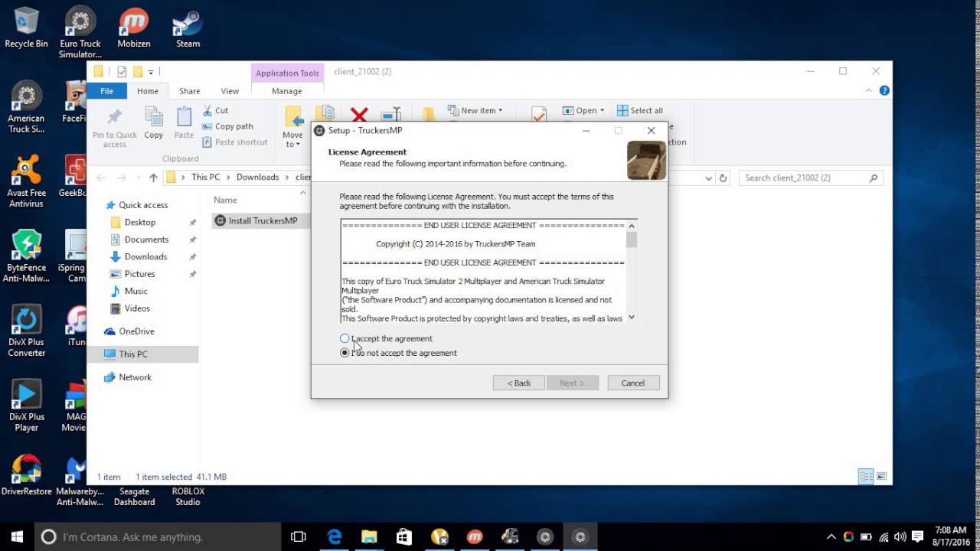This screenshot has width=980, height=551.
Task: Click Copy path in ribbon
Action: [x=227, y=126]
